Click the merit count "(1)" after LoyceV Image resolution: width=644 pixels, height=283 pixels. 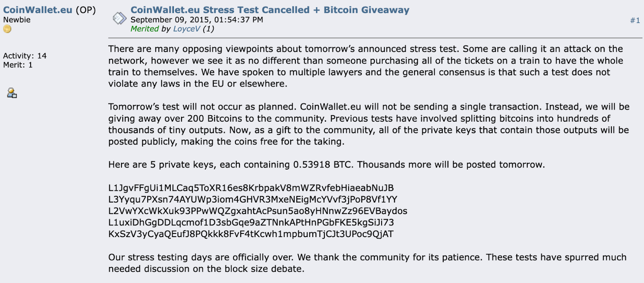[208, 29]
